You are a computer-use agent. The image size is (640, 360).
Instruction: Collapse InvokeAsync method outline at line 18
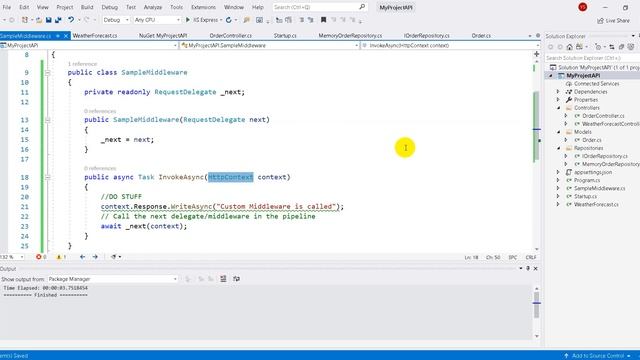pos(47,177)
